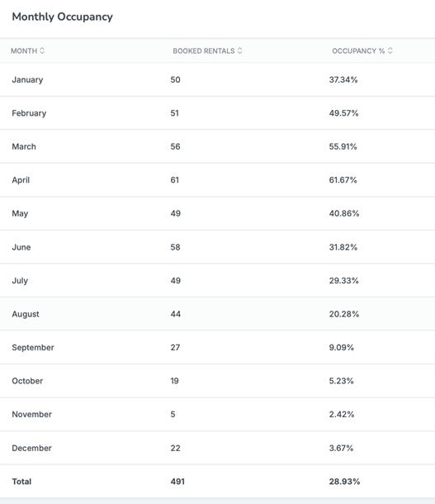The width and height of the screenshot is (435, 504).
Task: Select the January row
Action: pos(217,79)
